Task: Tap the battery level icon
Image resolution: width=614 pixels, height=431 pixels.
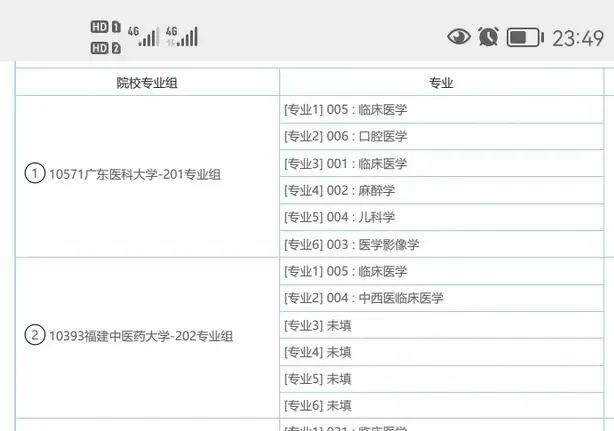Action: click(525, 38)
